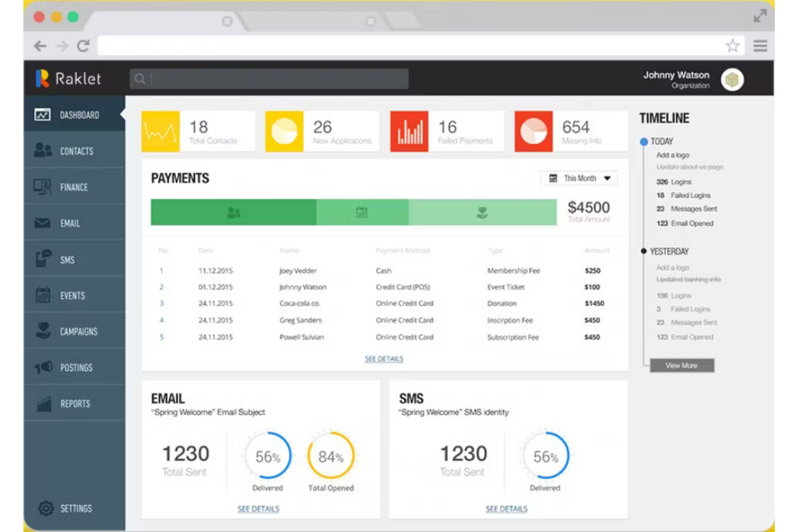Click the Johnny Watson organization avatar
This screenshot has height=532, width=798.
coord(732,79)
